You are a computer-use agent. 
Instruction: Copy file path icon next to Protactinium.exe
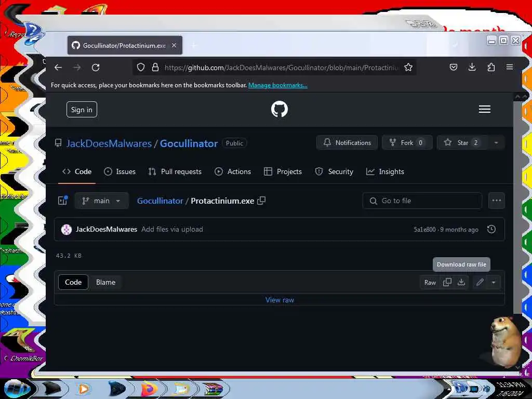[262, 201]
